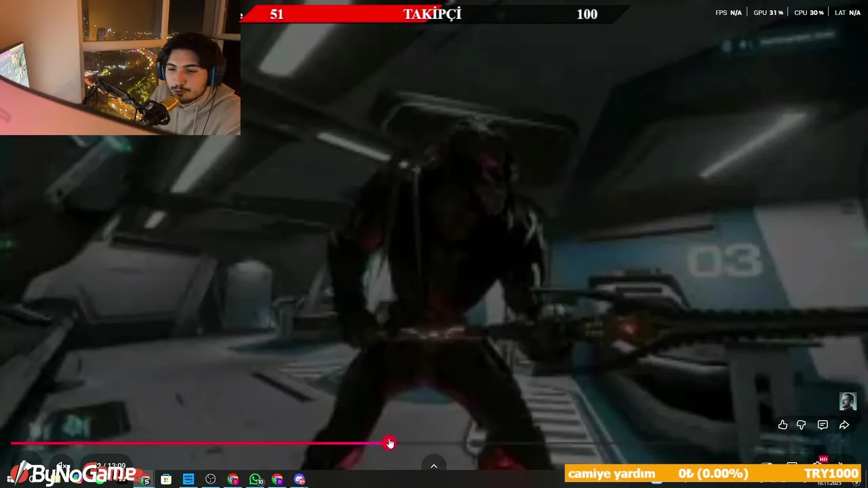Open Discord taskbar icon
This screenshot has width=868, height=488.
click(300, 480)
